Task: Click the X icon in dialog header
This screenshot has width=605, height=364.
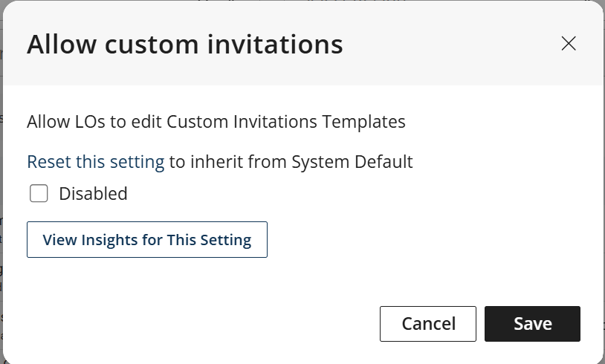Action: pos(569,43)
